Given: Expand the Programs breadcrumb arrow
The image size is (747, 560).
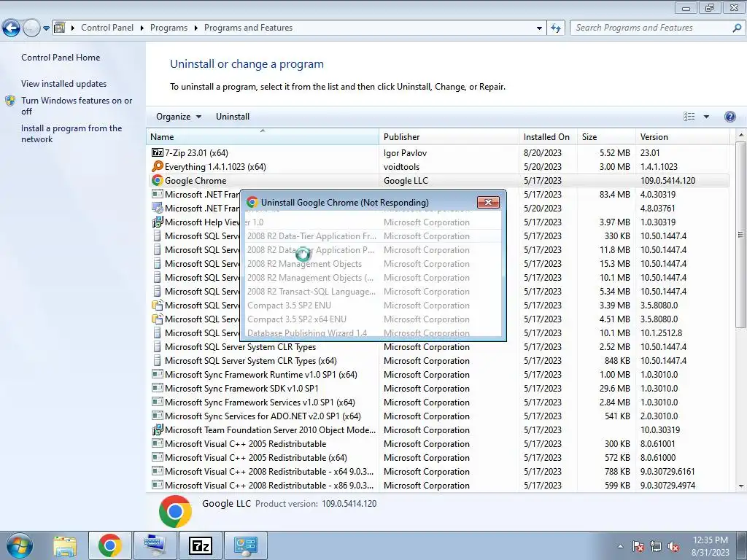Looking at the screenshot, I should [x=196, y=28].
